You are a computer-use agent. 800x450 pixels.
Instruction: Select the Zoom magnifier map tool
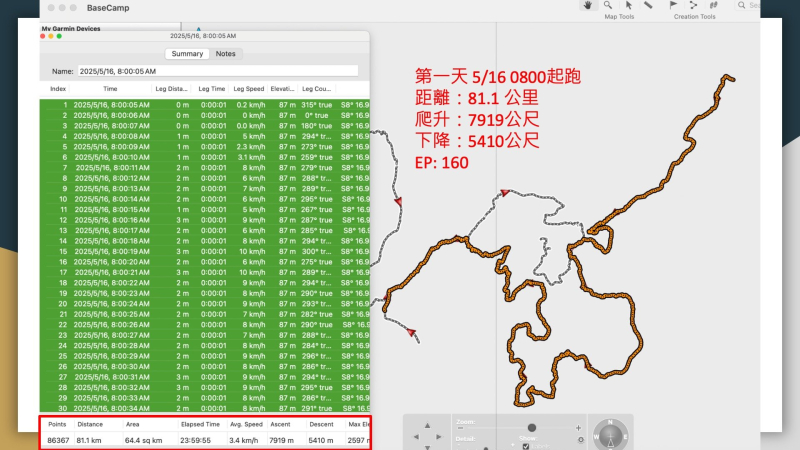tap(608, 5)
